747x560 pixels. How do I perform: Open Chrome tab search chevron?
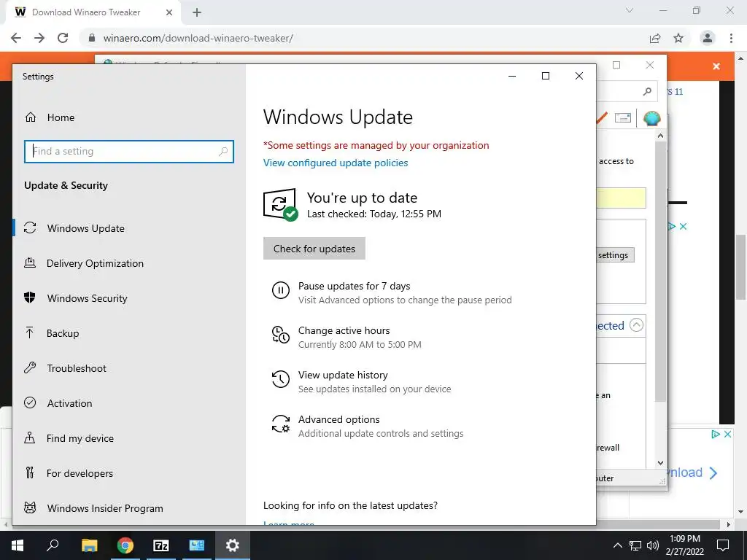(x=630, y=10)
